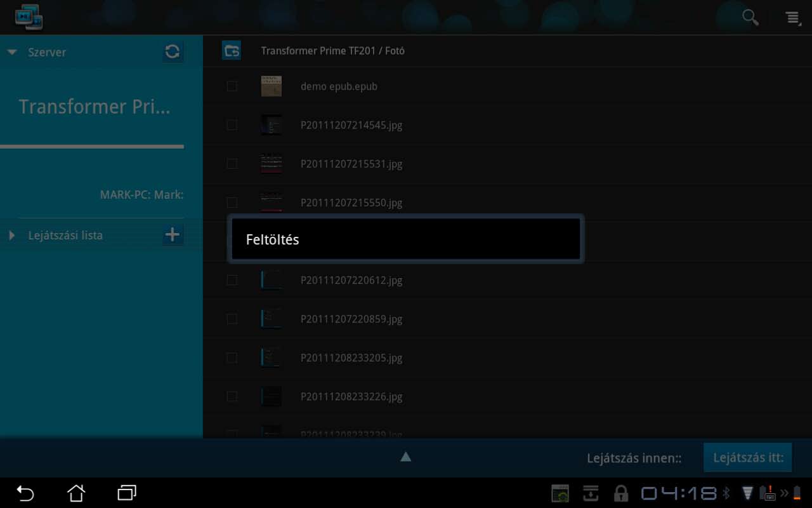Expand the Lejátszási lista section
This screenshot has height=508, width=812.
pyautogui.click(x=12, y=236)
